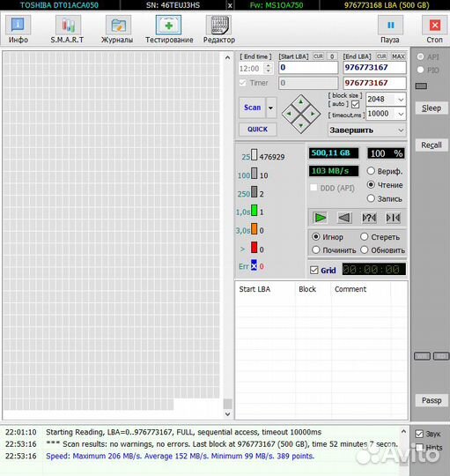Viewport: 450px width, 476px height.
Task: Toggle the block size auto checkbox
Action: (356, 104)
